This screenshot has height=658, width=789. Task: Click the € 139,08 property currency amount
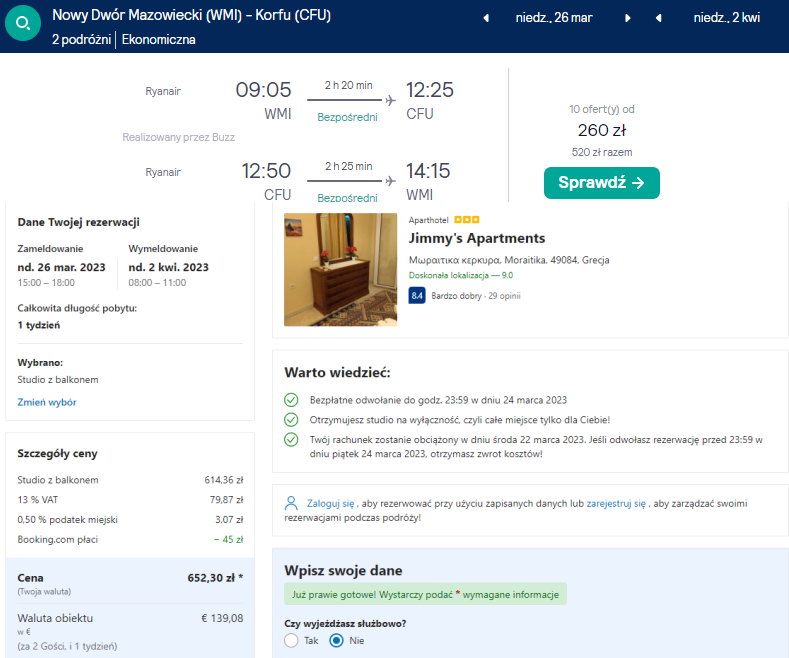222,618
